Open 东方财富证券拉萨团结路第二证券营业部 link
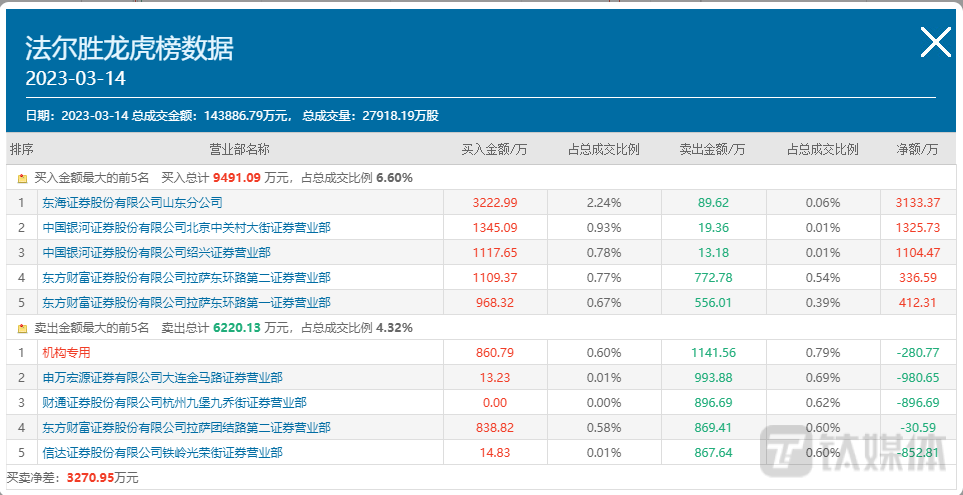The image size is (963, 495). click(x=186, y=427)
